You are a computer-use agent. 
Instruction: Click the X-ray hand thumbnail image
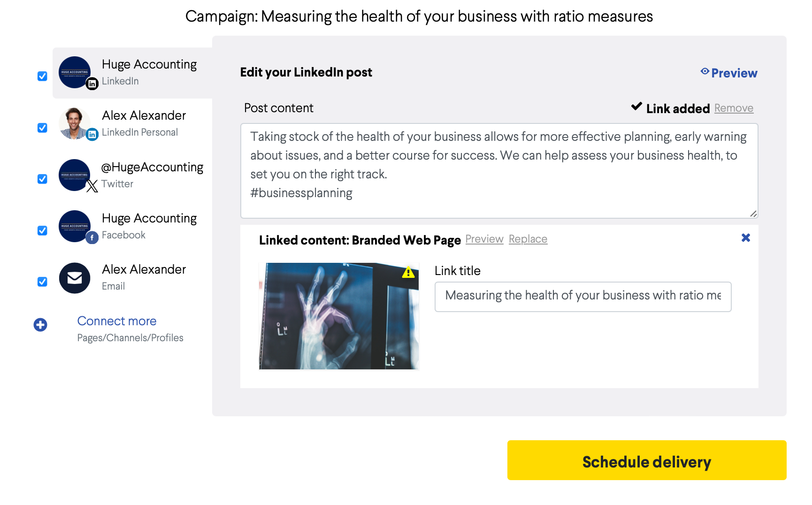338,316
